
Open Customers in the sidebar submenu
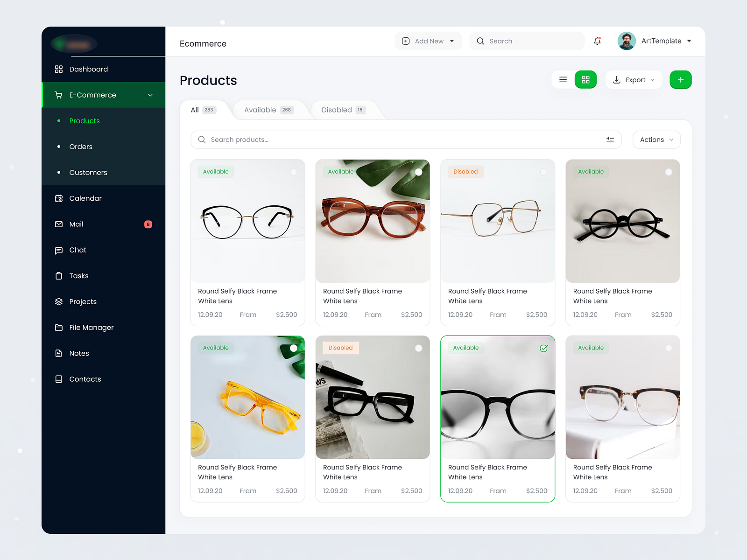pyautogui.click(x=88, y=173)
